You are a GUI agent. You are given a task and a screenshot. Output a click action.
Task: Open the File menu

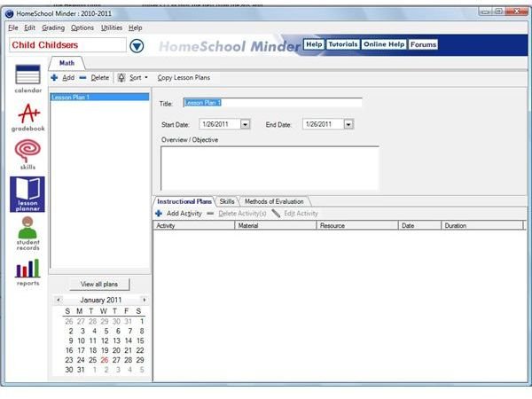[x=13, y=27]
